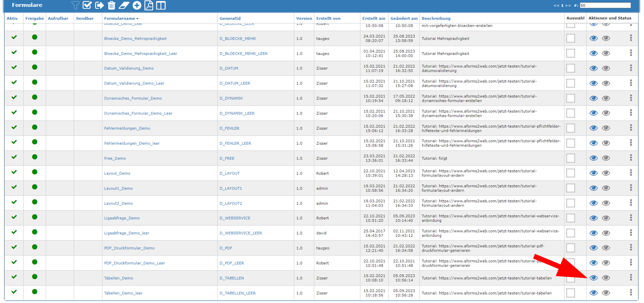Go to next page with >> link
644x303 pixels.
568,5
